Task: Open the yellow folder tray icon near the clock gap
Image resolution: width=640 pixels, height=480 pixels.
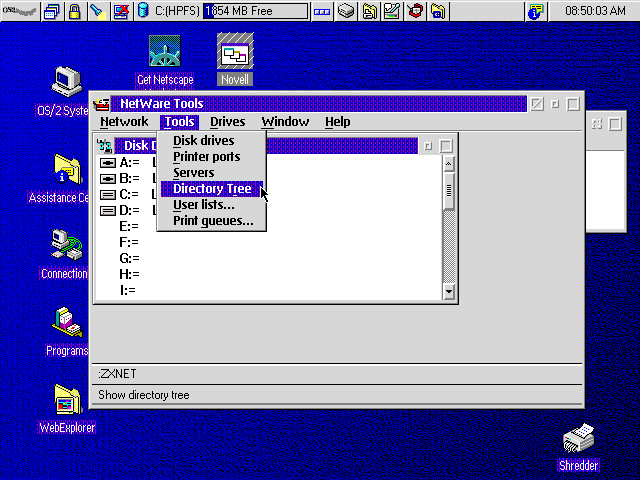Action: tap(438, 11)
